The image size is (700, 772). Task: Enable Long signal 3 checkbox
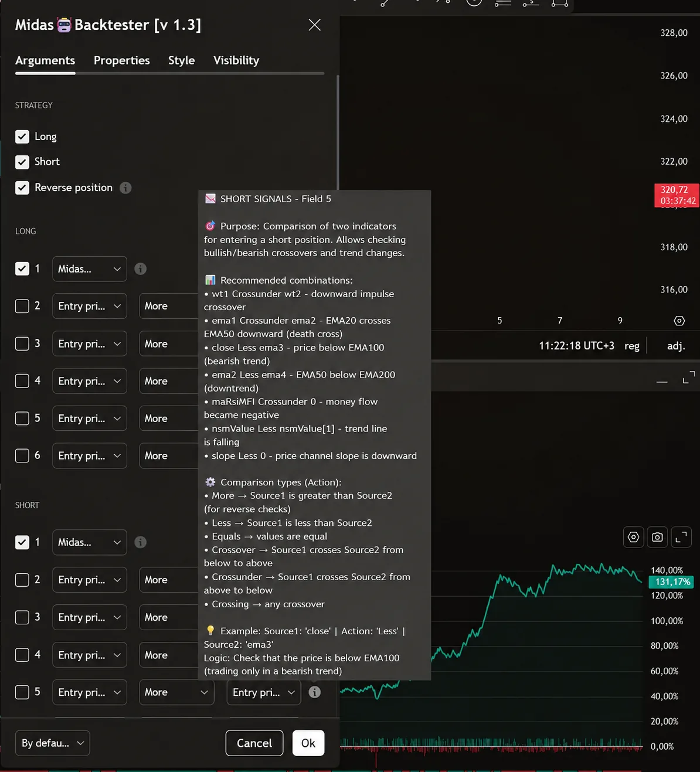click(22, 344)
